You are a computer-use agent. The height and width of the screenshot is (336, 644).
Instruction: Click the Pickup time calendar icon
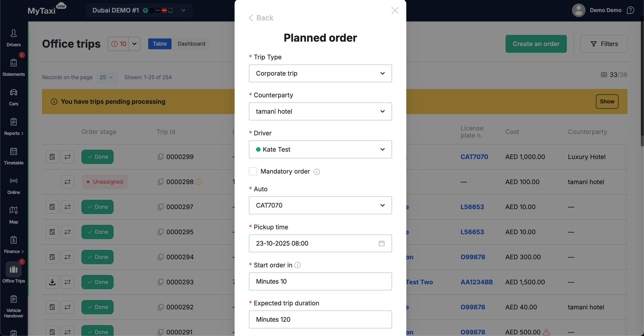pos(381,243)
